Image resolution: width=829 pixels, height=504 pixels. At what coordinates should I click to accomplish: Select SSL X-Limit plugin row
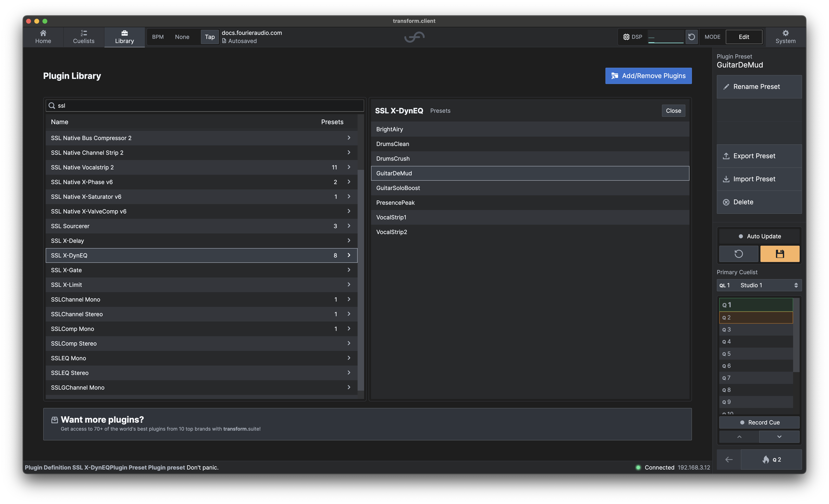coord(201,285)
